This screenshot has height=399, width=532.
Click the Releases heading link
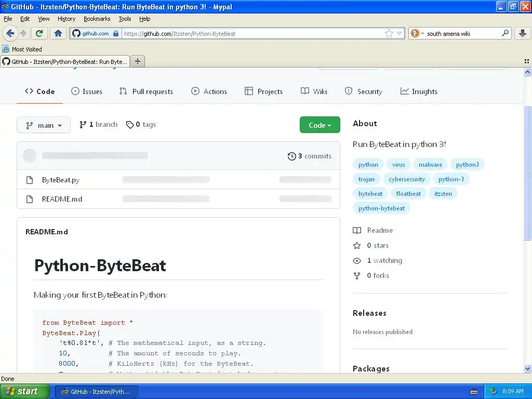point(369,313)
